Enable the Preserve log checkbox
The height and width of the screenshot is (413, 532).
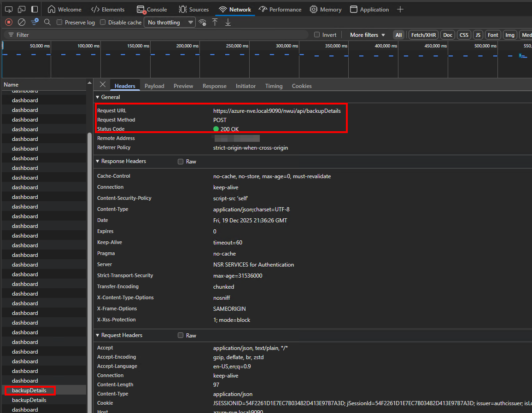pos(59,22)
